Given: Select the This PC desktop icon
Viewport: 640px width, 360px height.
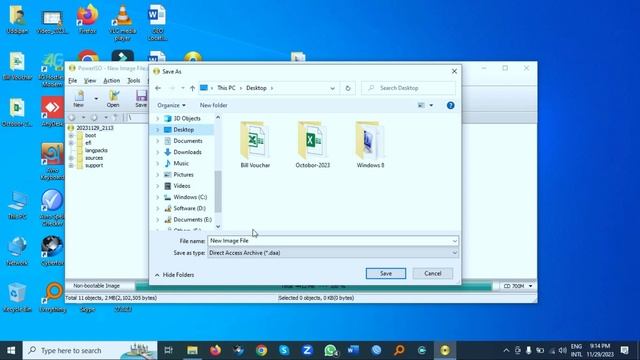Looking at the screenshot, I should point(17,205).
